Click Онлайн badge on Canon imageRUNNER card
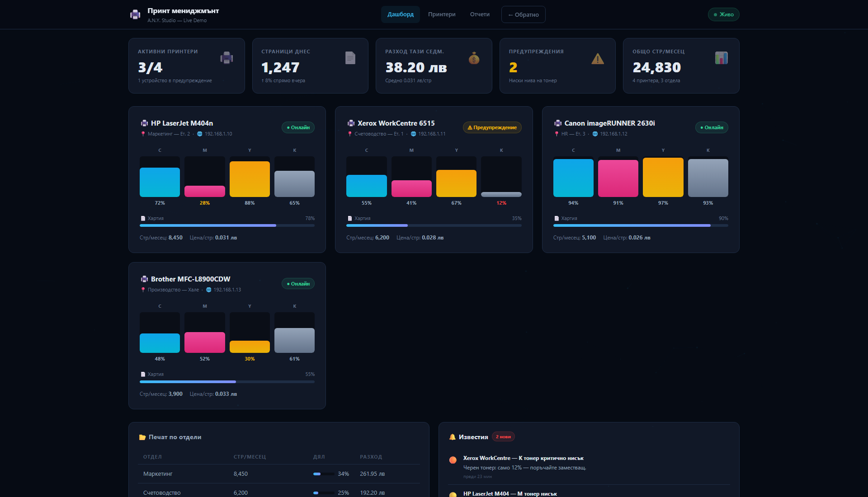Screen dimensions: 868x497 712,128
